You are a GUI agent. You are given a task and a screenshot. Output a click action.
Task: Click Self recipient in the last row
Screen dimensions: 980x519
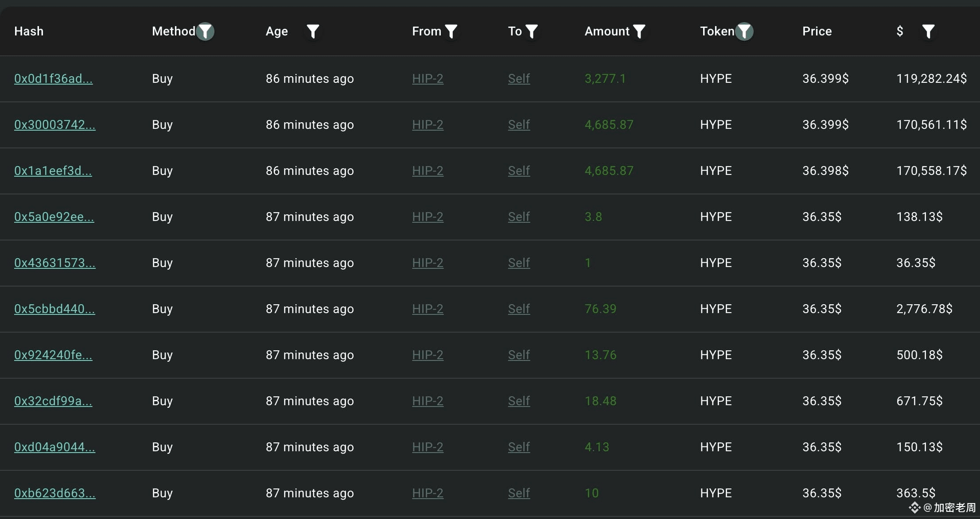[x=519, y=493]
